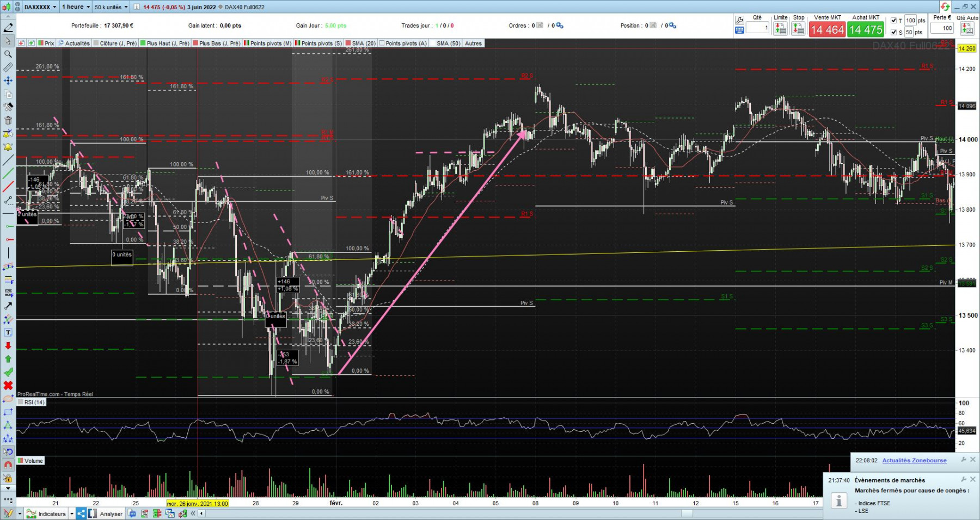Open the alert bell tool

pyautogui.click(x=8, y=147)
